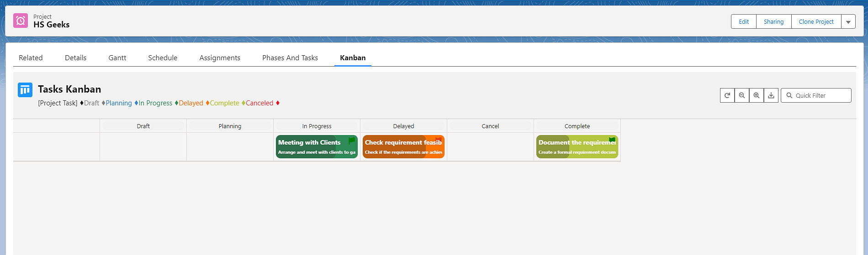The image size is (868, 255).
Task: Click the refresh icon in Kanban toolbar
Action: 727,95
